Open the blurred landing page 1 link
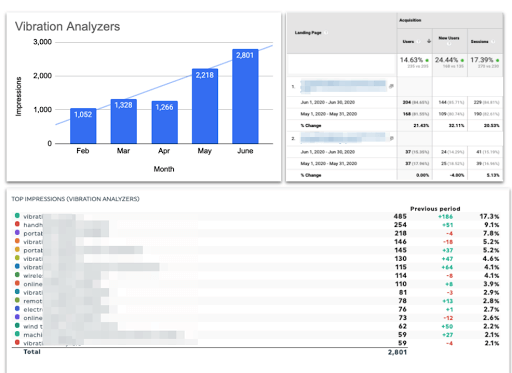512x373 pixels. pos(343,86)
